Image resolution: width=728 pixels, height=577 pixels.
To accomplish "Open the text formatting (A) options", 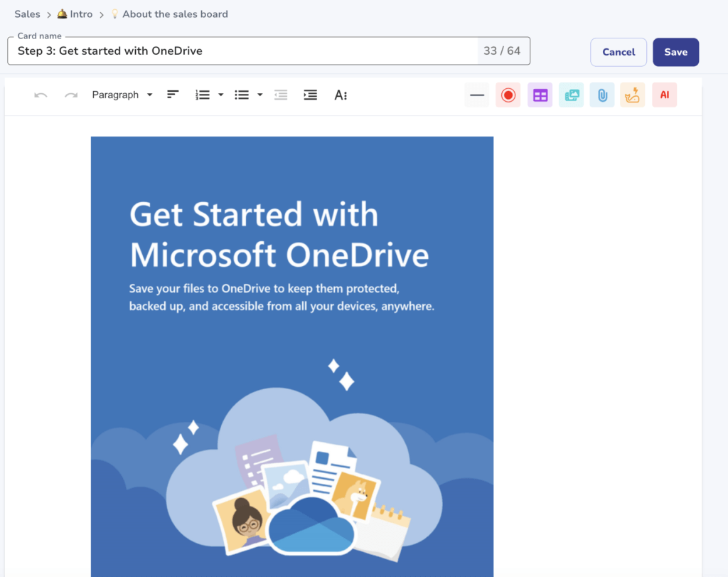I will 341,95.
